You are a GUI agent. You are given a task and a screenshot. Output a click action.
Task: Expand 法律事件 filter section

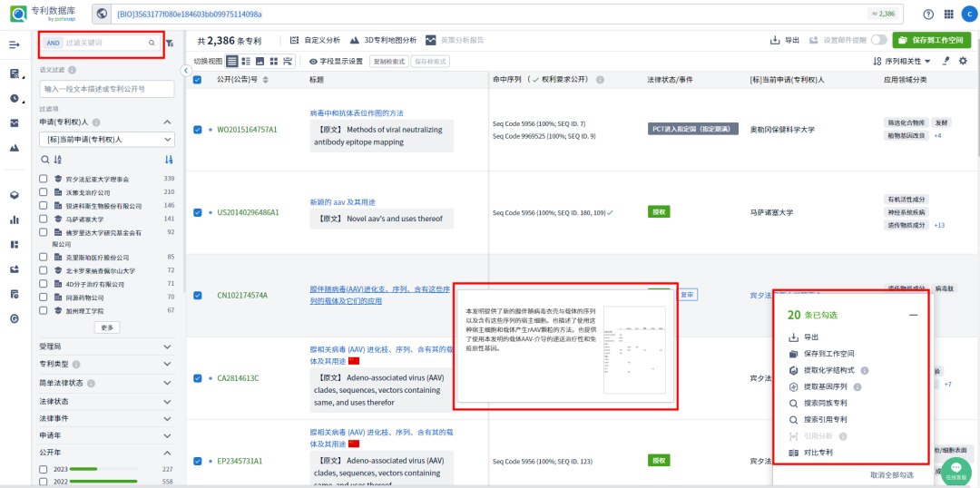click(168, 418)
